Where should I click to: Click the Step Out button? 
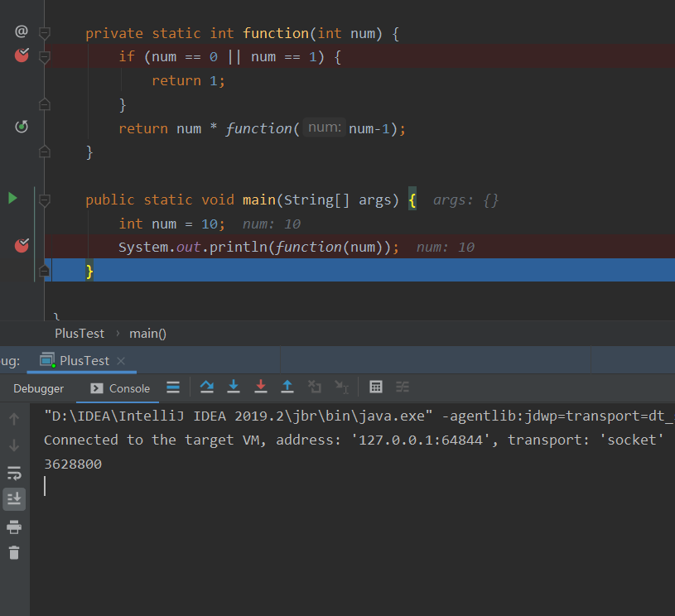point(287,387)
